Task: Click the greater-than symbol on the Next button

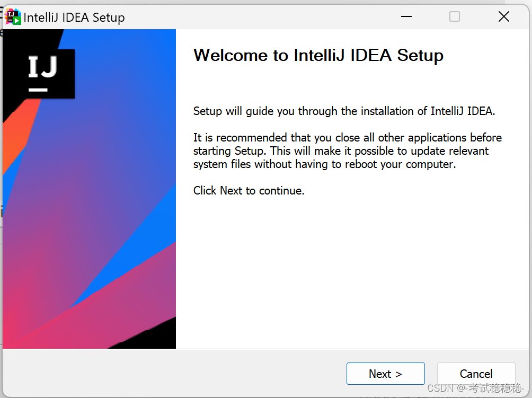Action: [399, 374]
